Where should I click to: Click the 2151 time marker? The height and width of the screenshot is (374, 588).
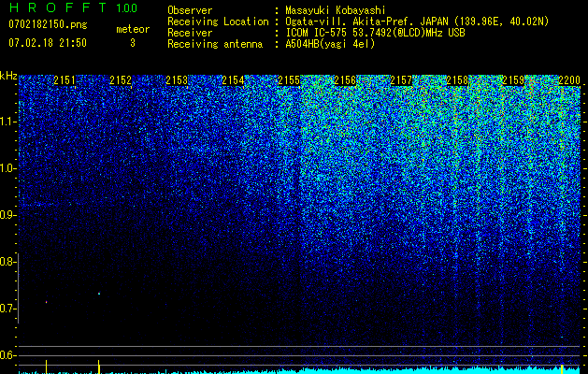65,80
